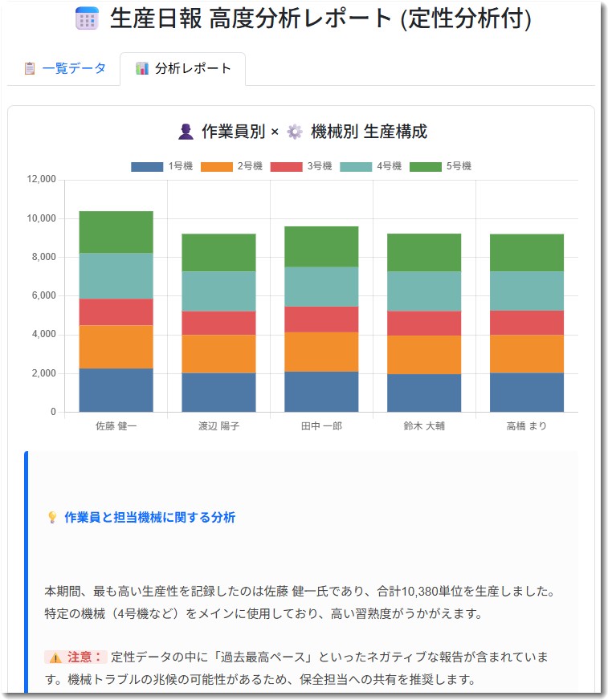Click the 5号機 legend label
The image size is (608, 700).
coord(459,166)
